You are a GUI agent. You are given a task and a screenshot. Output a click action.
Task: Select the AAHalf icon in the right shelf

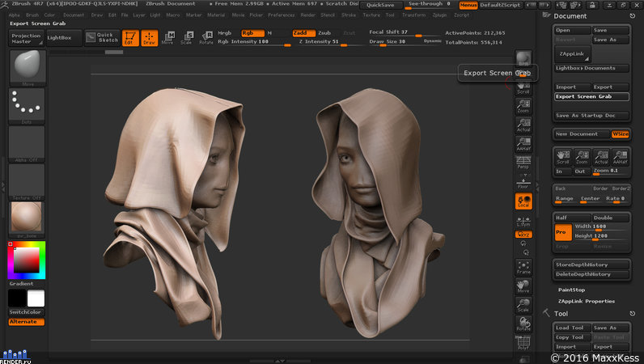click(x=523, y=144)
